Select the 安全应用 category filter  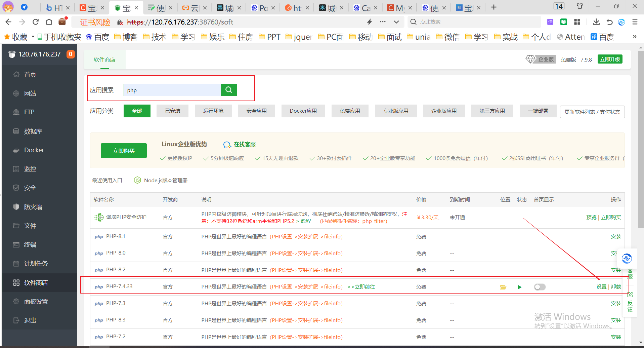coord(256,111)
